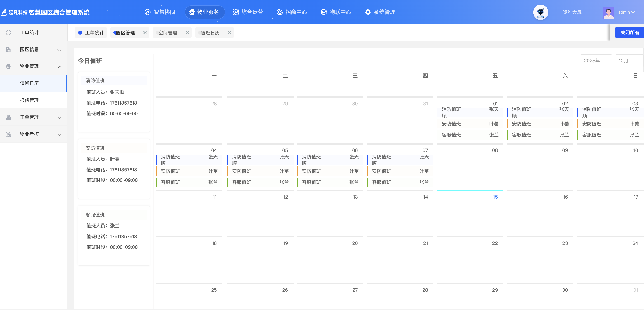Open 报修管理 in the sidebar
Screen dimensions: 644x310
pos(29,100)
